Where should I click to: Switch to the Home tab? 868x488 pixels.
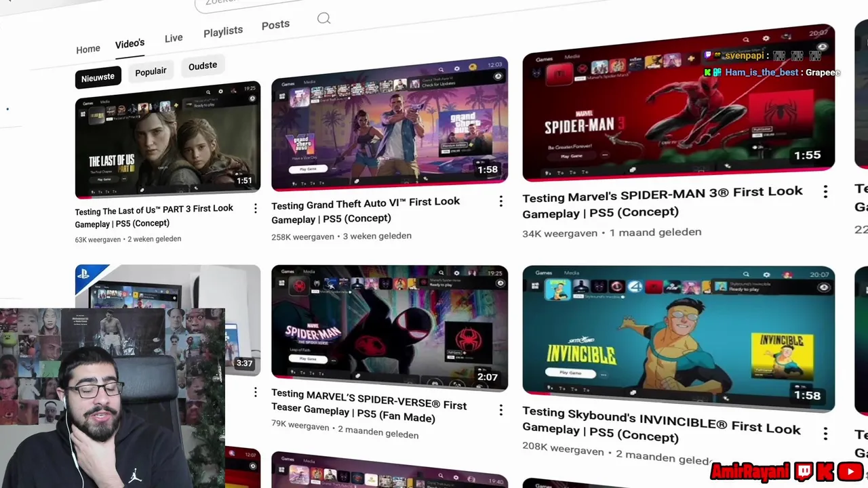pos(88,49)
